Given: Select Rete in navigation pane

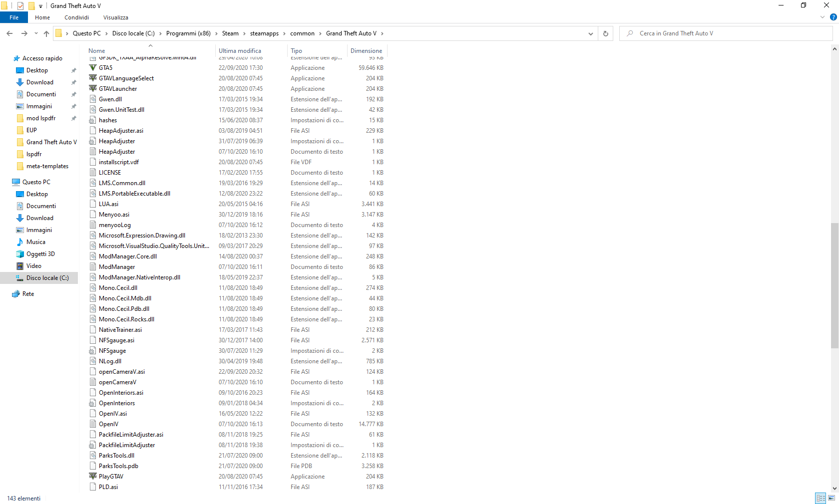Looking at the screenshot, I should [x=28, y=294].
